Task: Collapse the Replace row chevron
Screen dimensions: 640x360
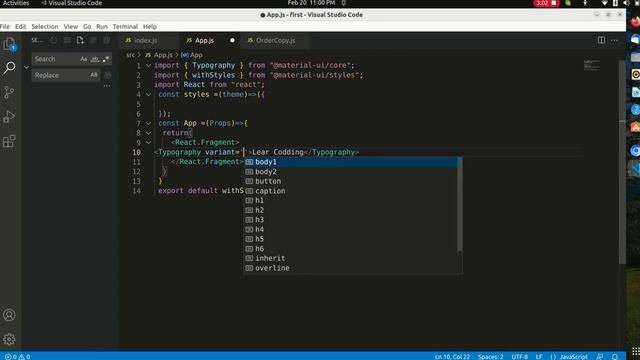Action: coord(27,67)
